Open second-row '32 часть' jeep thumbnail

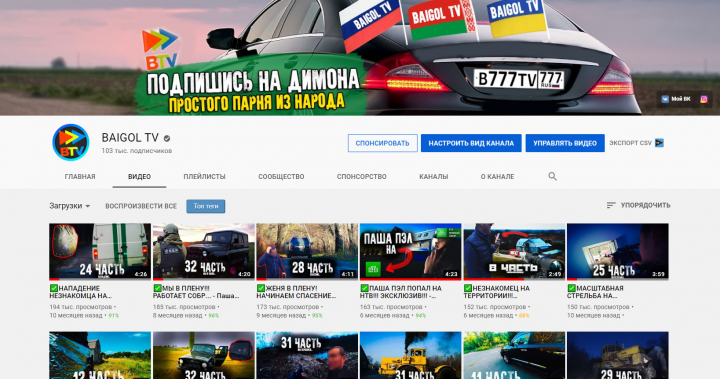(203, 355)
